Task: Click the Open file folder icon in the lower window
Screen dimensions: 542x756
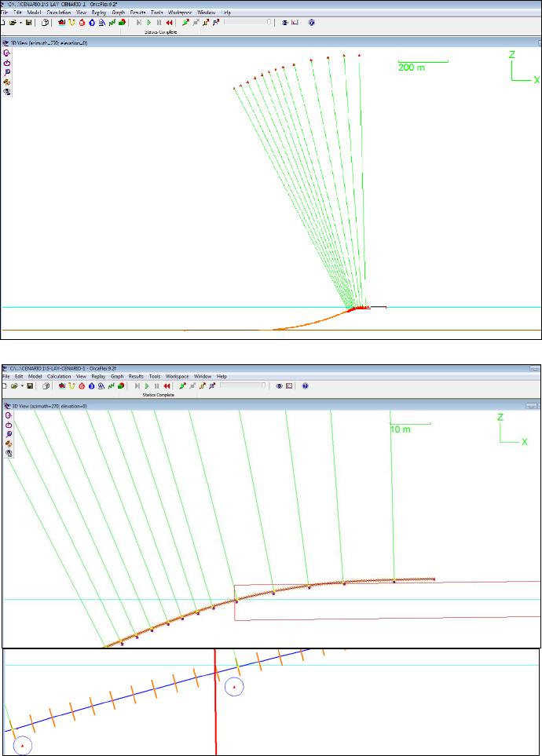Action: 13,386
